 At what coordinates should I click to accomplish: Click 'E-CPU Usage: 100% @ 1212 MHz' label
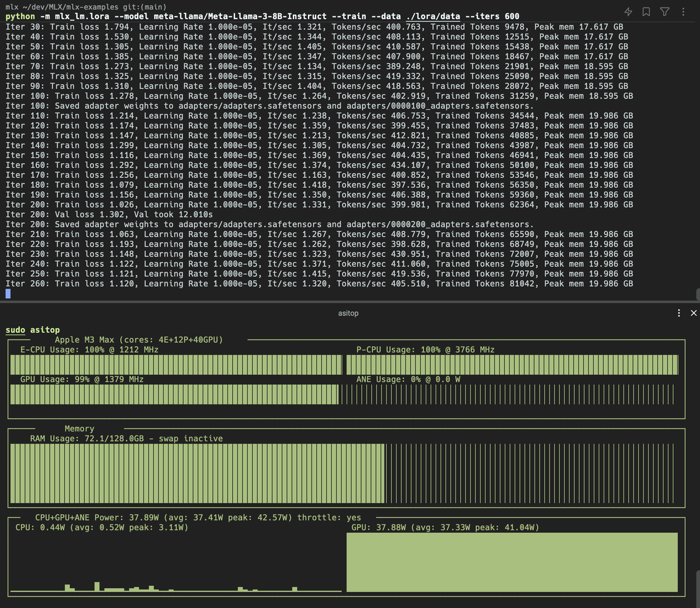(x=89, y=350)
